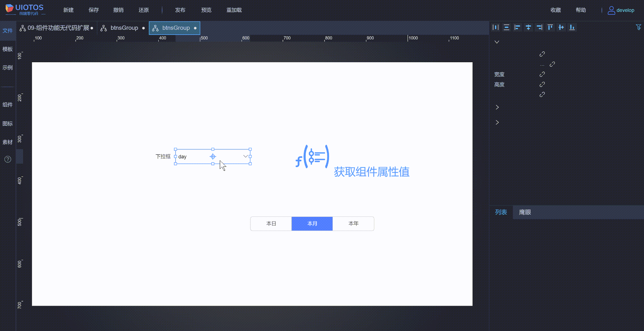The image size is (644, 331).
Task: Select the vertical distribute alignment icon
Action: pos(507,27)
